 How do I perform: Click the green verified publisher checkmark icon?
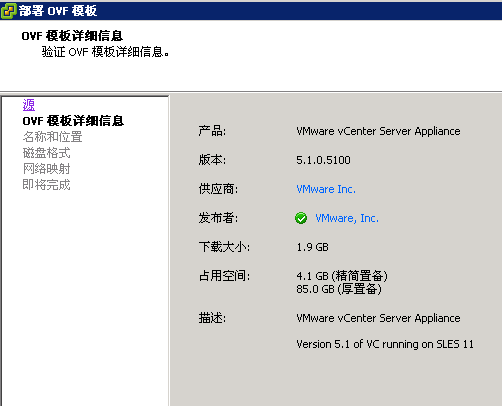[301, 218]
